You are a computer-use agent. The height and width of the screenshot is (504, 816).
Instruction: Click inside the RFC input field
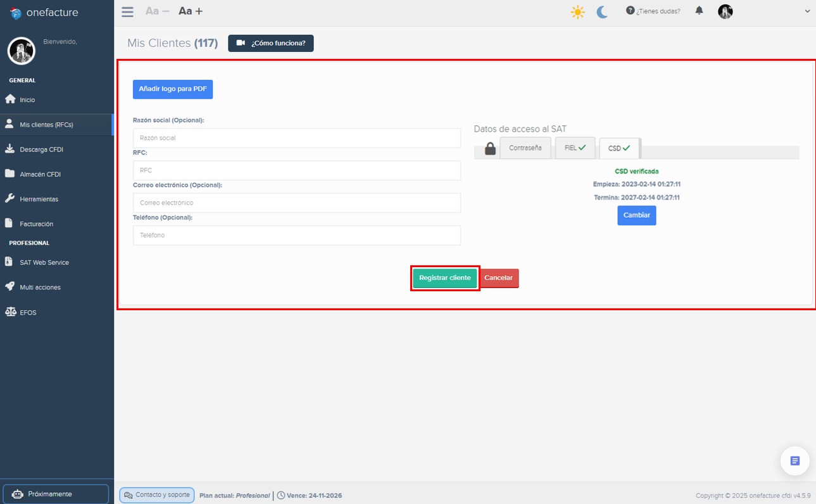296,170
